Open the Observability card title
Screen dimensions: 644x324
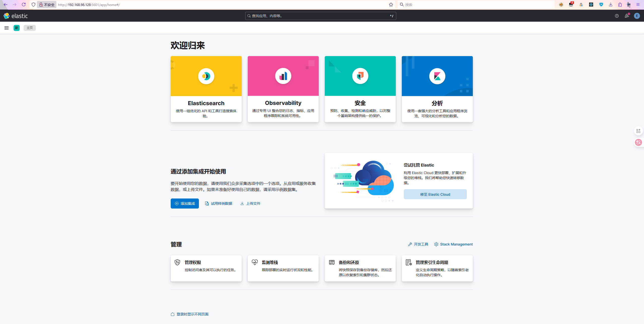tap(283, 103)
